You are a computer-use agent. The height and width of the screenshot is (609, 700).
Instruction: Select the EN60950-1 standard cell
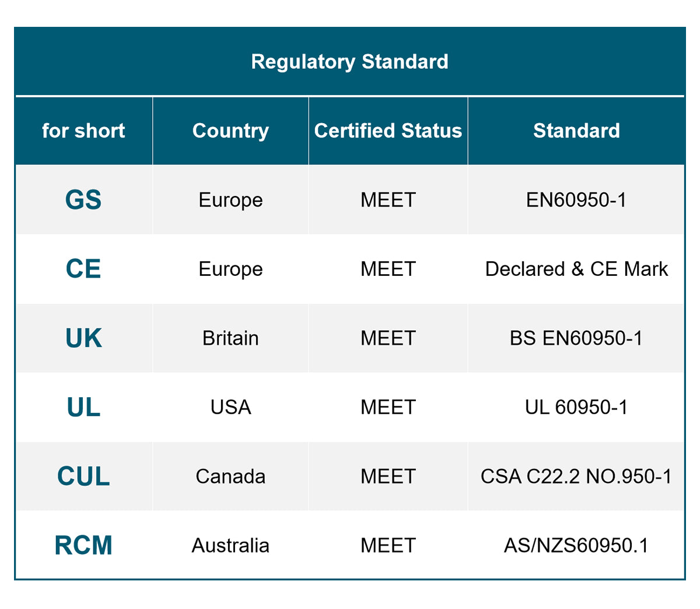(x=576, y=200)
